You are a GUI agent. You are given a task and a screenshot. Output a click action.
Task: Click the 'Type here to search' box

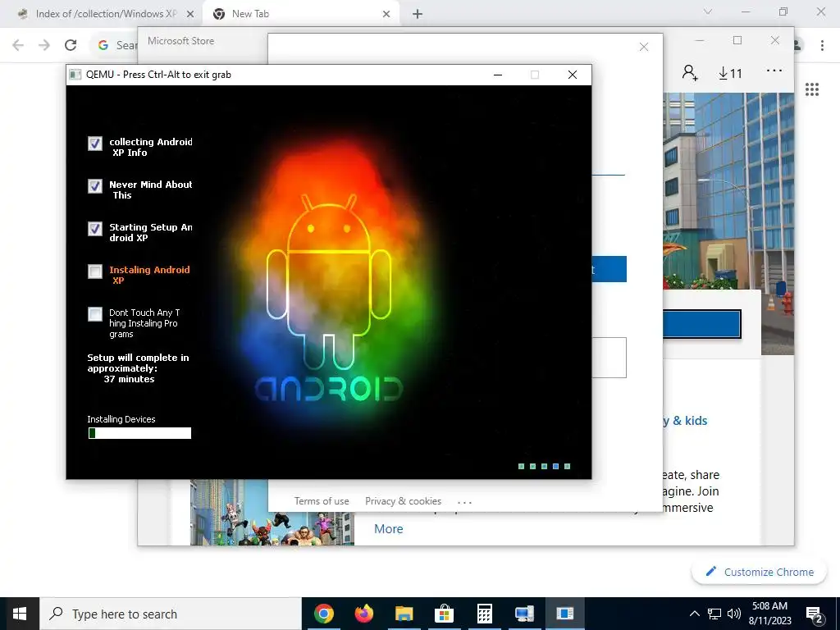[171, 614]
